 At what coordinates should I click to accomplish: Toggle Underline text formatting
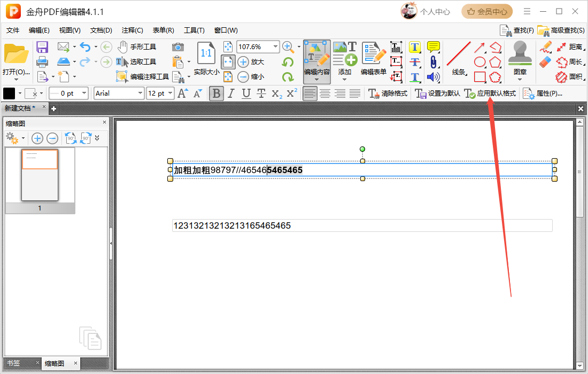(246, 93)
